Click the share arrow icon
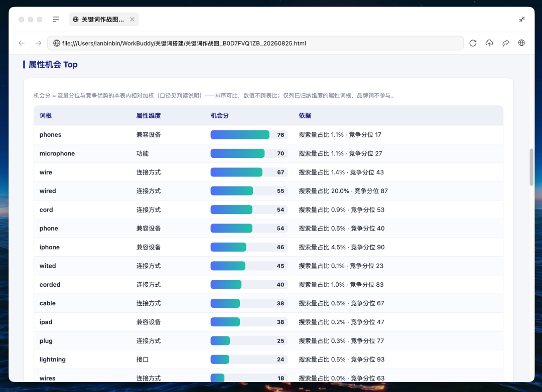 506,43
